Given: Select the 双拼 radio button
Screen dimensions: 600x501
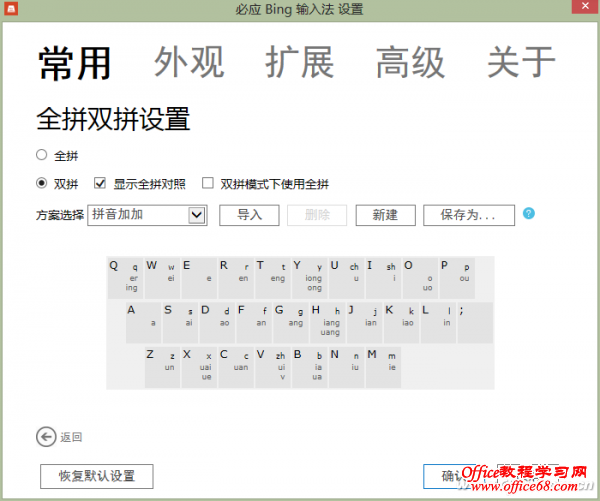Looking at the screenshot, I should coord(41,183).
